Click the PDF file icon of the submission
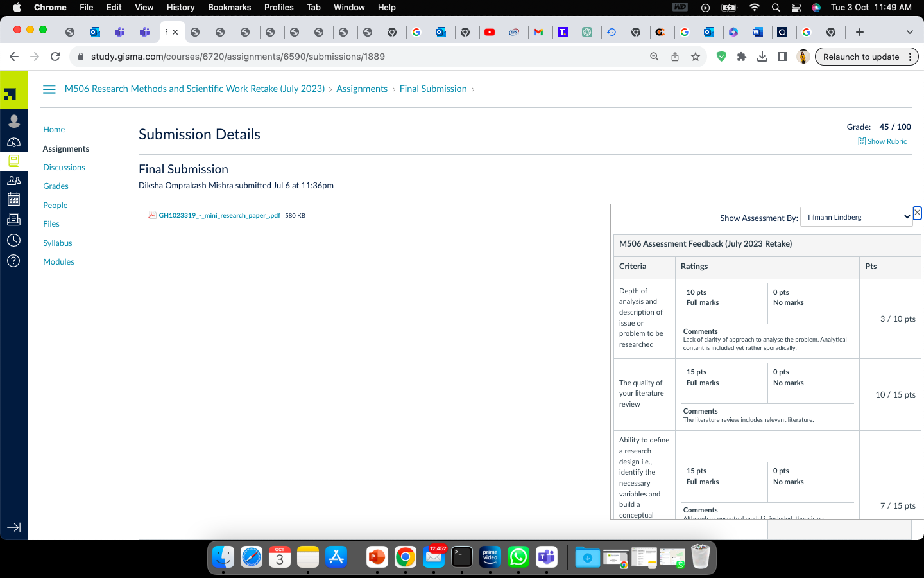Screen dimensions: 924x578 (152, 215)
